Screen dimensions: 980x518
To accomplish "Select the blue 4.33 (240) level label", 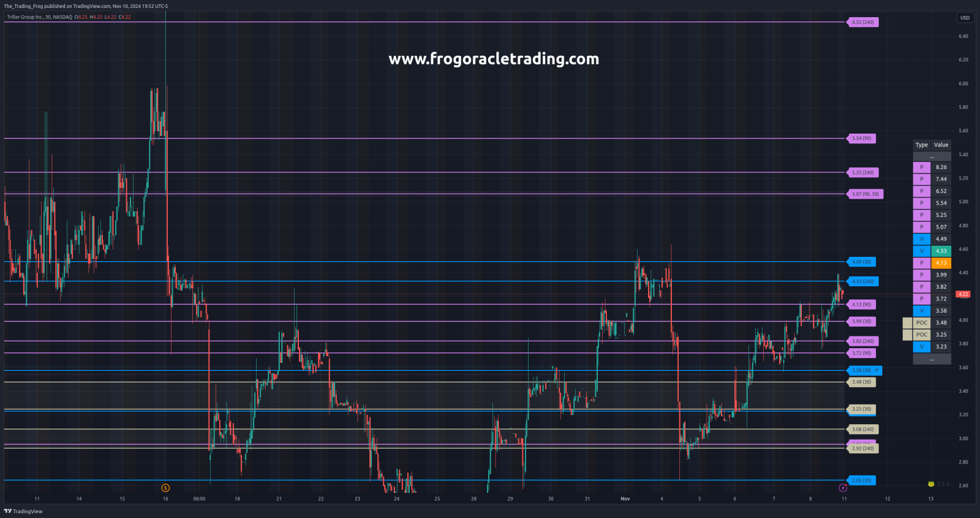I will tap(862, 281).
